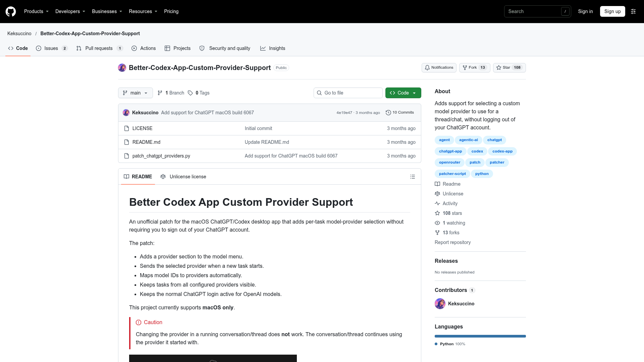
Task: Expand the Products menu
Action: pos(36,11)
